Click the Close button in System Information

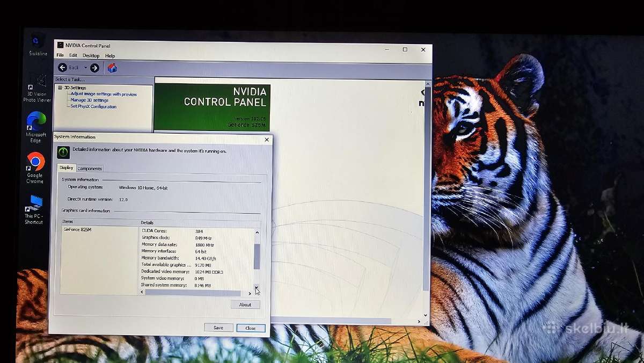click(x=251, y=328)
